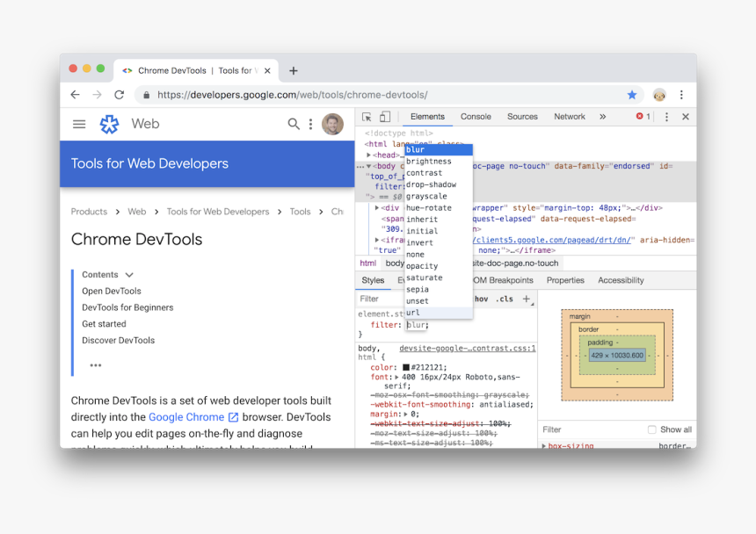Switch to the Elements tab

(x=427, y=117)
